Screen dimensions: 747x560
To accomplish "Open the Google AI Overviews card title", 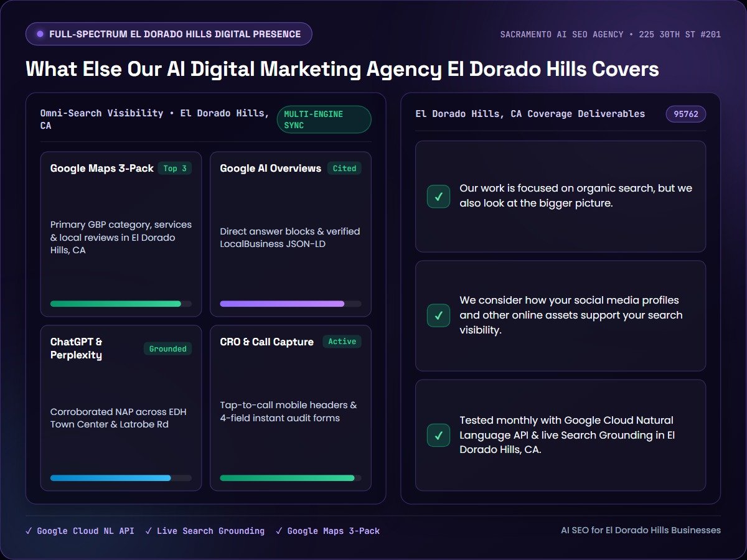I will pyautogui.click(x=271, y=169).
